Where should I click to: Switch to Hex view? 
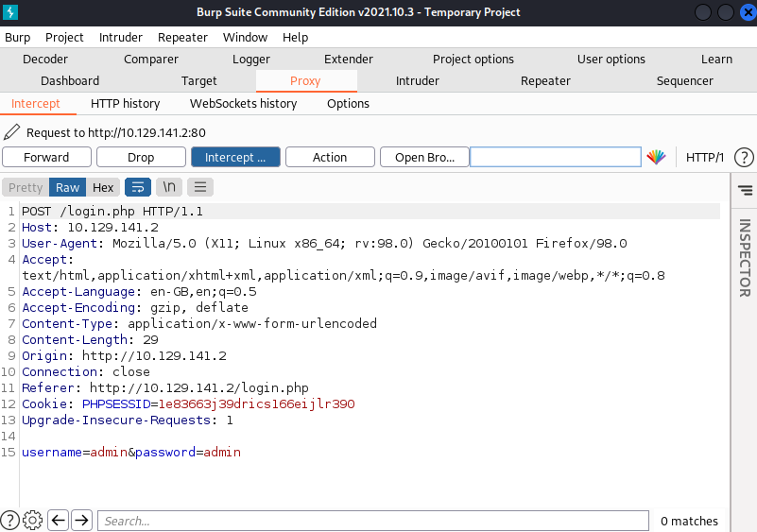103,187
